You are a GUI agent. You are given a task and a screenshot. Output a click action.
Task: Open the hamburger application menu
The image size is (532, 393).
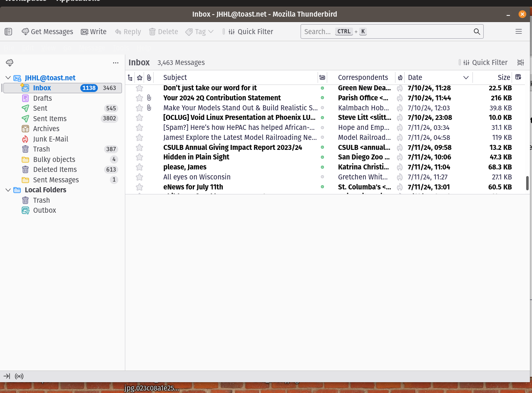[x=518, y=32]
